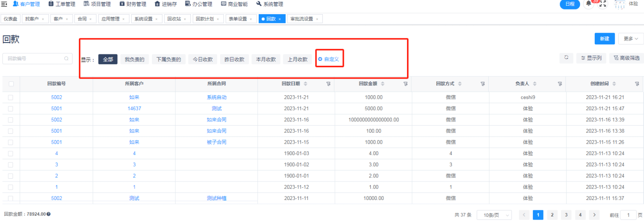Collapse the sidebar with the hamburger icon
This screenshot has height=222, width=644.
pos(4,4)
